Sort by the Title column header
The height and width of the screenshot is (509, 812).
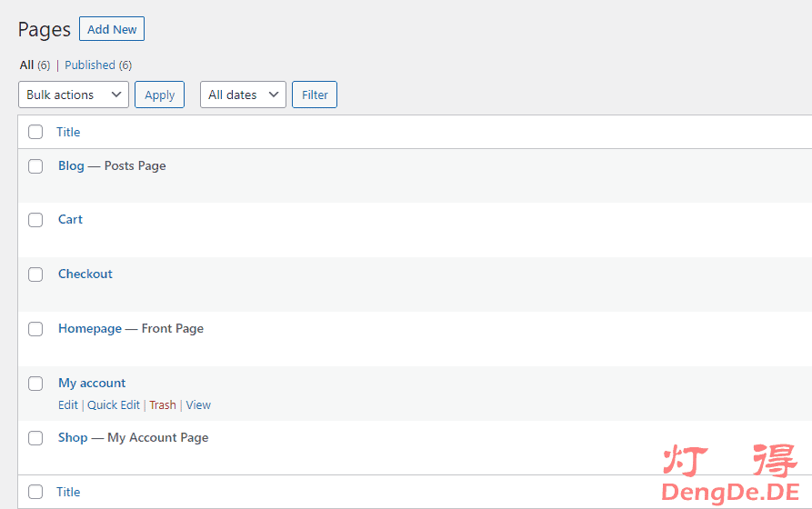pos(68,132)
